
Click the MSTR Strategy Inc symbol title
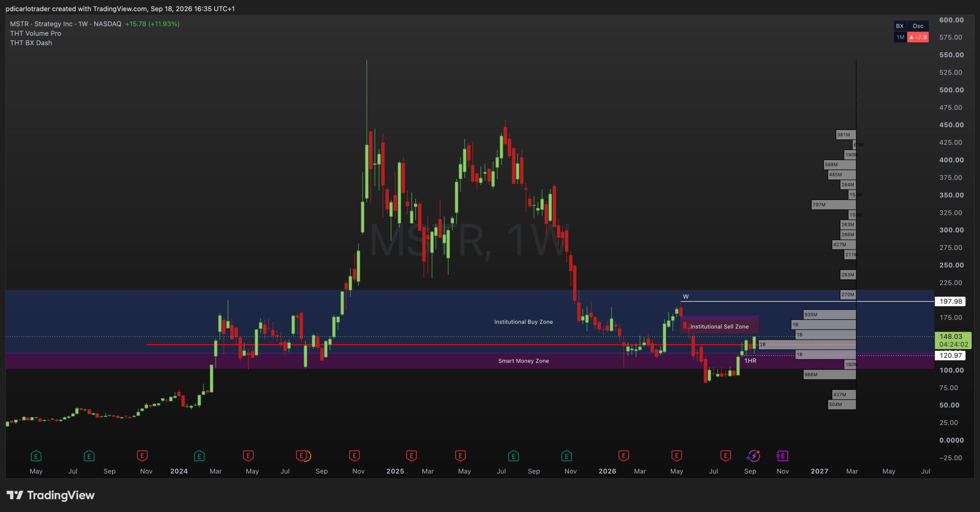pyautogui.click(x=65, y=24)
